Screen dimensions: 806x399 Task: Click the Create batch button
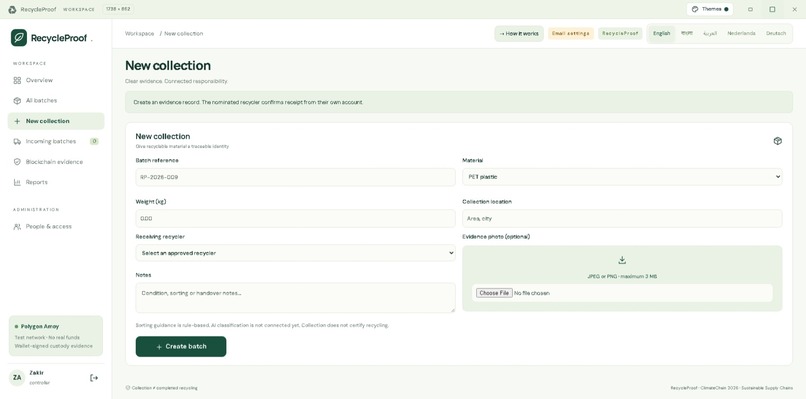181,347
